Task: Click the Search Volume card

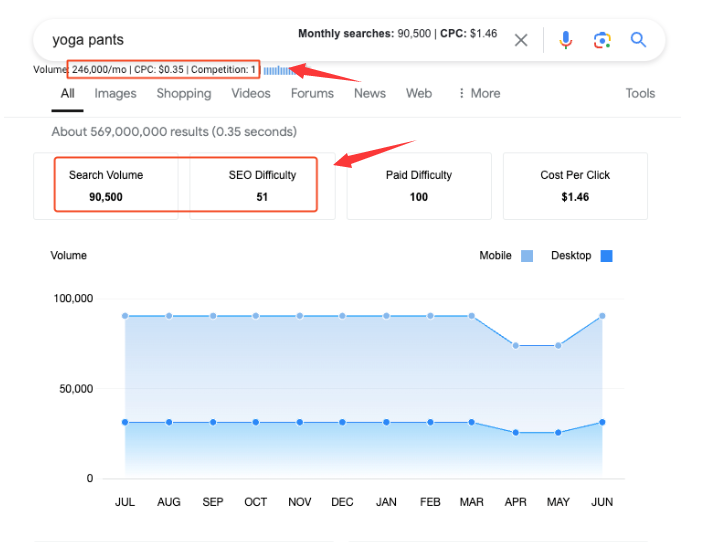Action: (x=106, y=185)
